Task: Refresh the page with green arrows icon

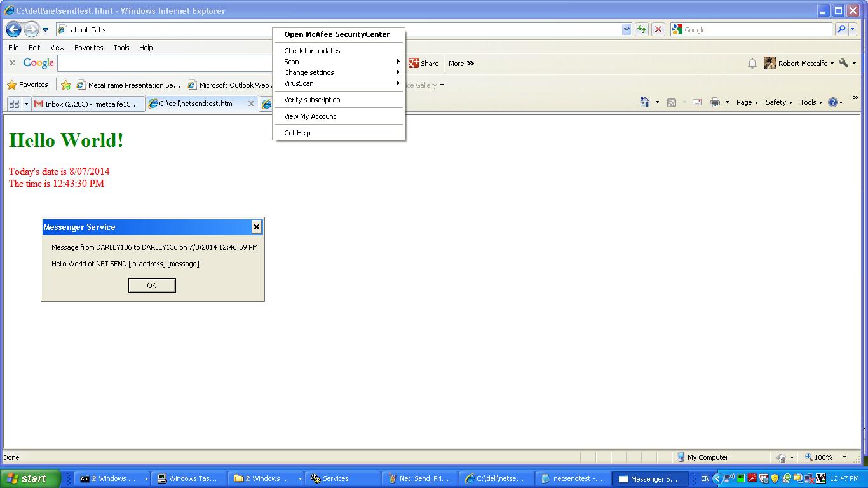Action: click(x=642, y=30)
